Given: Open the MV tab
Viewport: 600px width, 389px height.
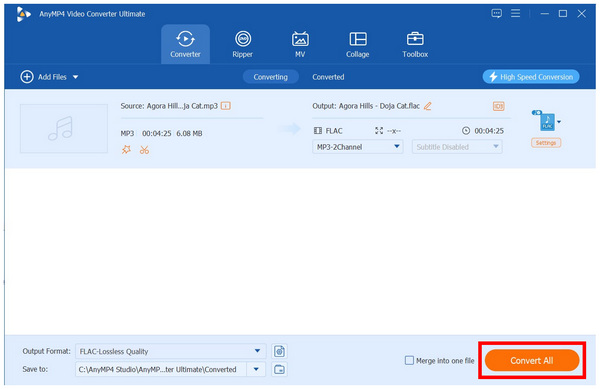Looking at the screenshot, I should pyautogui.click(x=300, y=44).
